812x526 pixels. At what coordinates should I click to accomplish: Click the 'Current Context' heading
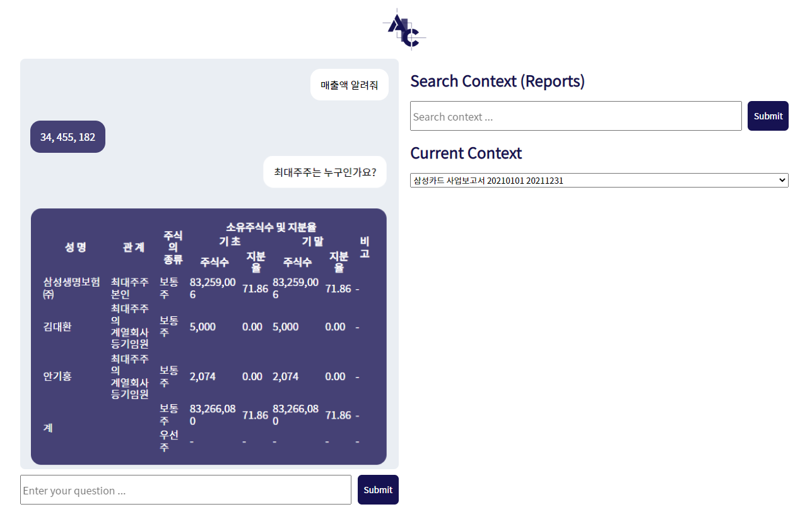click(466, 153)
